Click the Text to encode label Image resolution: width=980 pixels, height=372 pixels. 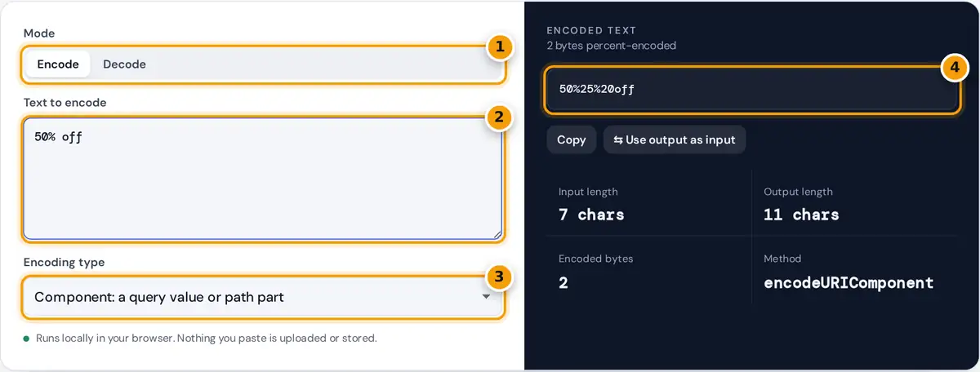coord(65,103)
